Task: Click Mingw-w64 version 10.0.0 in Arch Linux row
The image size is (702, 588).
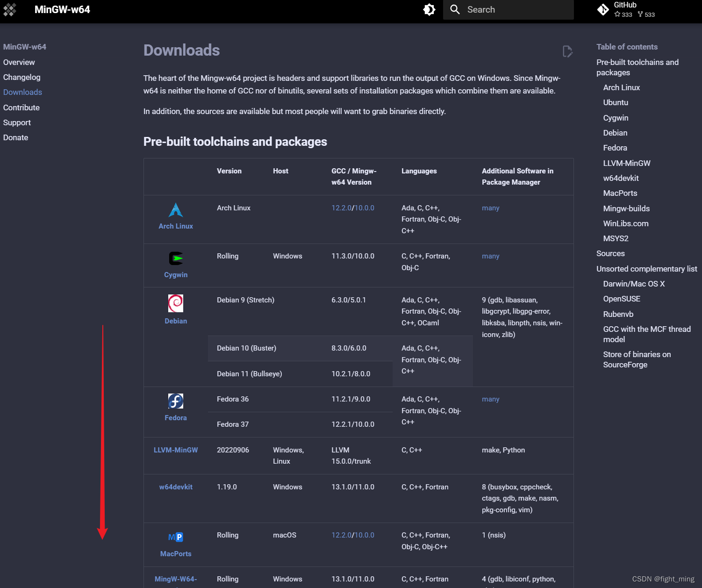Action: coord(365,208)
